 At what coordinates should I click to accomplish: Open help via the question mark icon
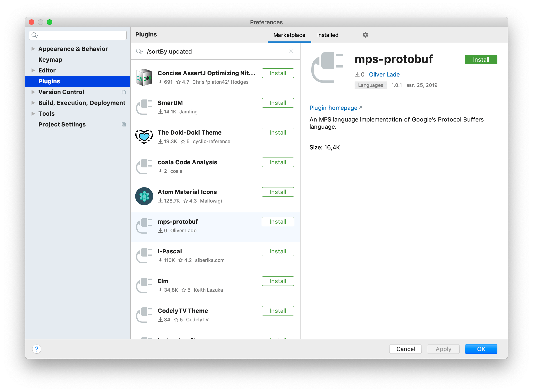[36, 349]
